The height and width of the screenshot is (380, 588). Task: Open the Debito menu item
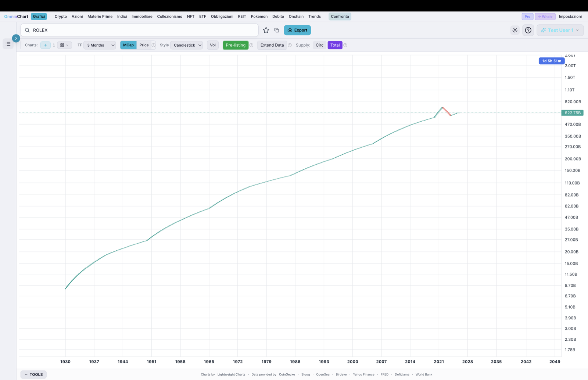[x=278, y=17]
